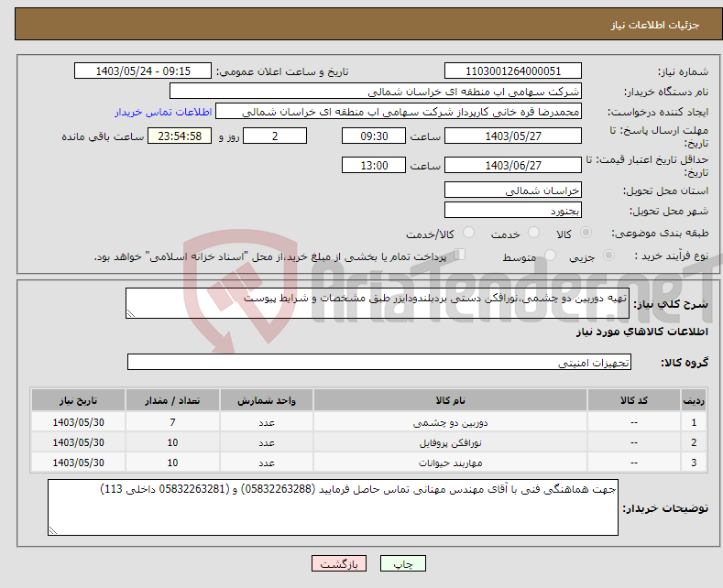Click the شماره نیاز field 1103001264000051

click(513, 71)
